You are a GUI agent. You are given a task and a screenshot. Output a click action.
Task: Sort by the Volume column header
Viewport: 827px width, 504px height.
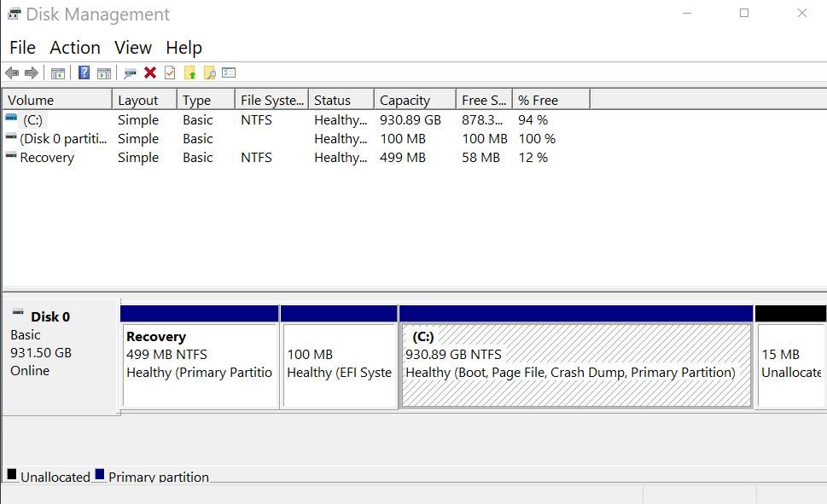pos(57,100)
